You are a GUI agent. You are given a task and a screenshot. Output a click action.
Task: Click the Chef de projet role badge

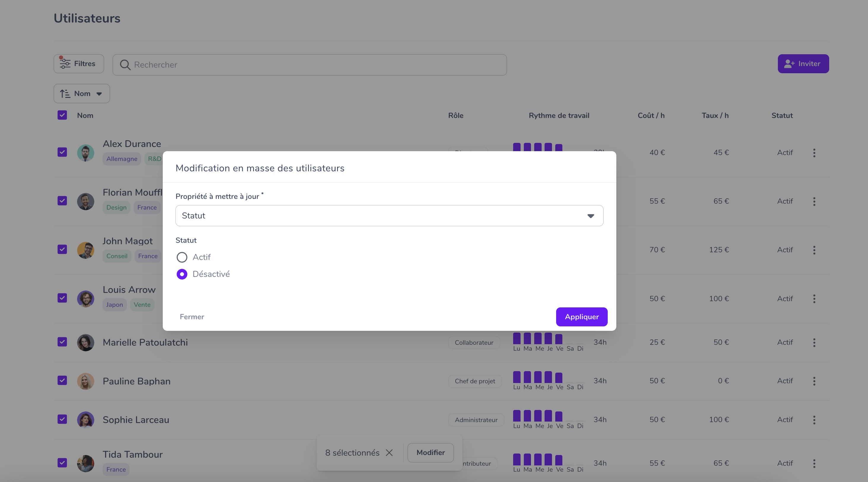coord(475,381)
